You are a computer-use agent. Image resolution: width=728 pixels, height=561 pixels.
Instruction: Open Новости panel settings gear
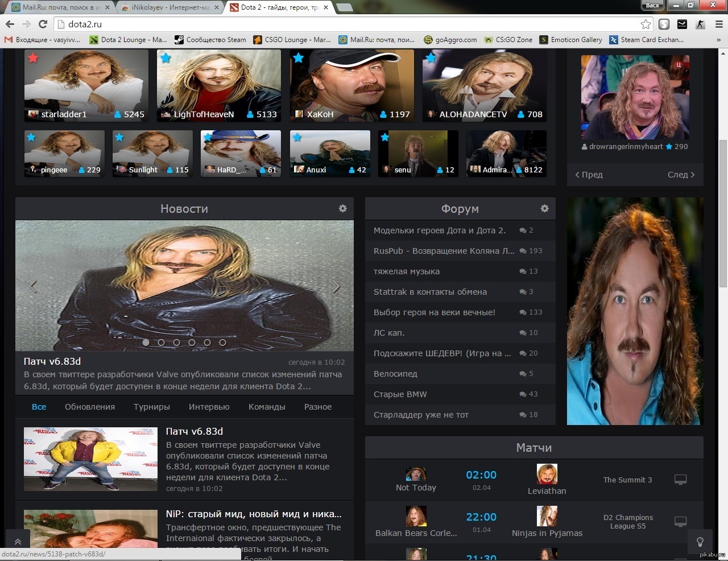pos(342,208)
